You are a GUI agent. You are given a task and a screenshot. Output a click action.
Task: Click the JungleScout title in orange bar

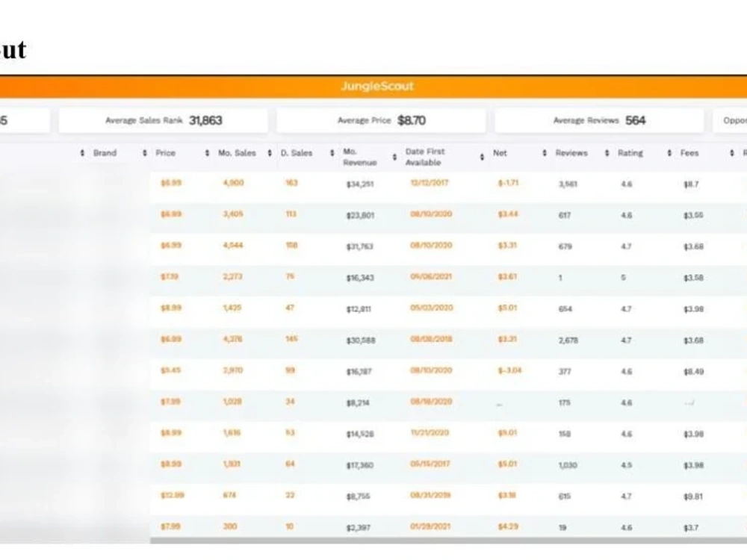(376, 86)
